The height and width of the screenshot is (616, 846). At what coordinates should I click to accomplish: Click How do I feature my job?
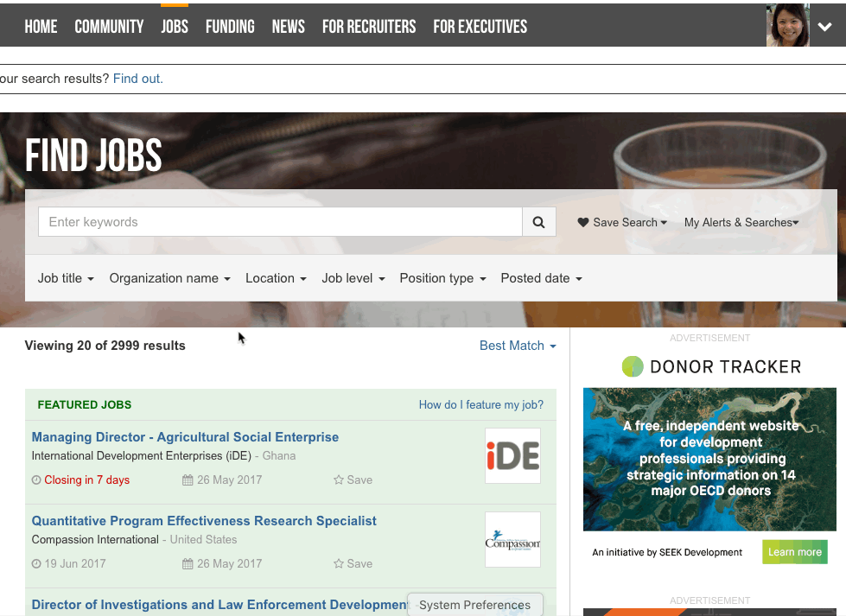click(481, 404)
